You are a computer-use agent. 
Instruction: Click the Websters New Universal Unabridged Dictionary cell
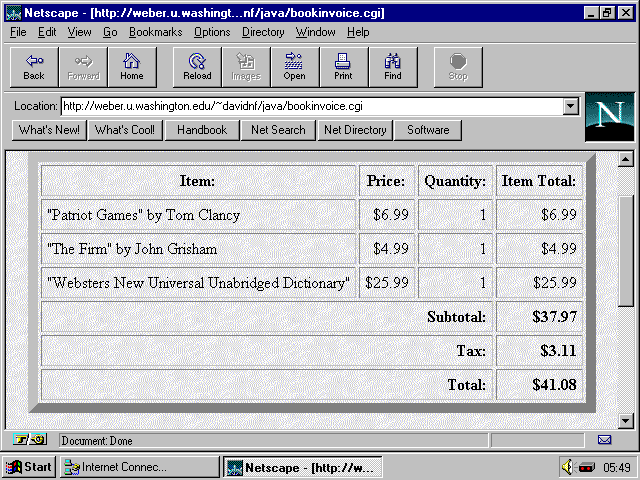point(198,282)
